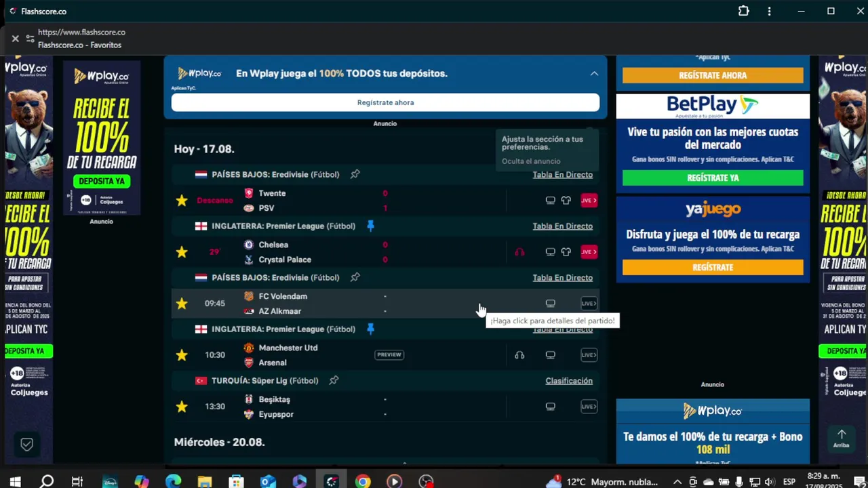Open Windows taskbar search

tap(46, 482)
